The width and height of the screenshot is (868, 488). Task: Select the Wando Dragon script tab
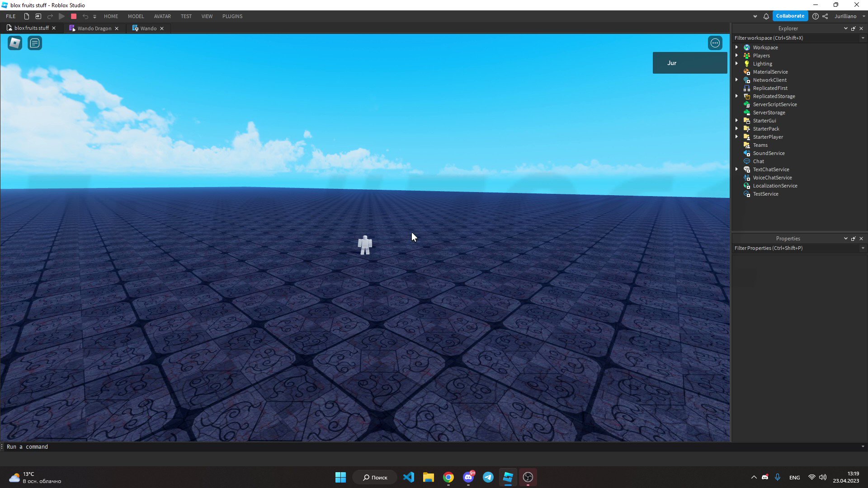pyautogui.click(x=94, y=28)
